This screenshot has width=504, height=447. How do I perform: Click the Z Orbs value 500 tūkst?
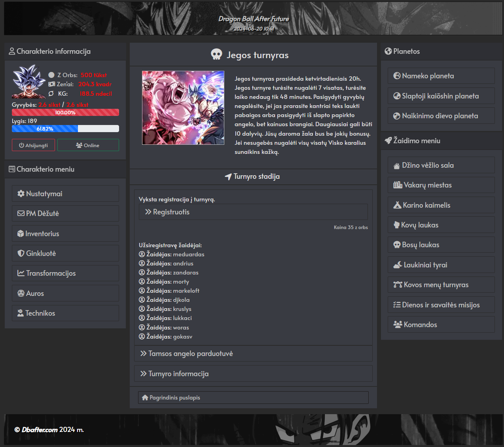(94, 75)
